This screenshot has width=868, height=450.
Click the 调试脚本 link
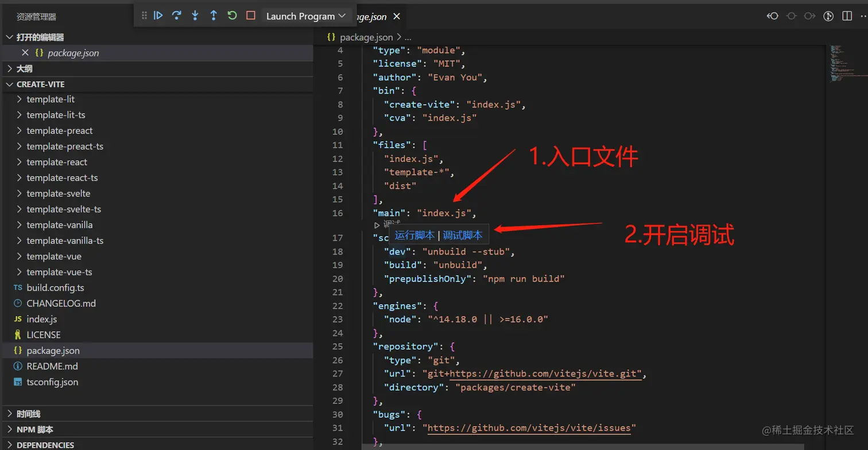point(463,235)
